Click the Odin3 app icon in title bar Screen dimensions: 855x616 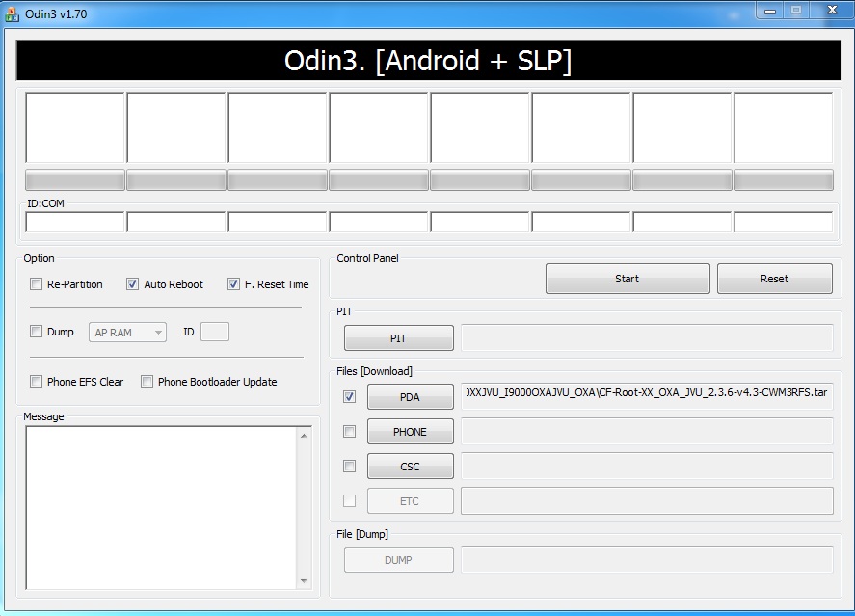(x=12, y=14)
